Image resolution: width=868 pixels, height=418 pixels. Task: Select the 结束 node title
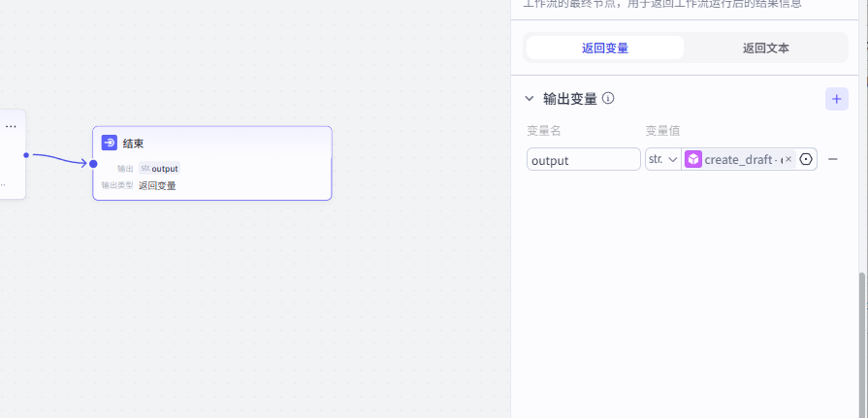(134, 143)
